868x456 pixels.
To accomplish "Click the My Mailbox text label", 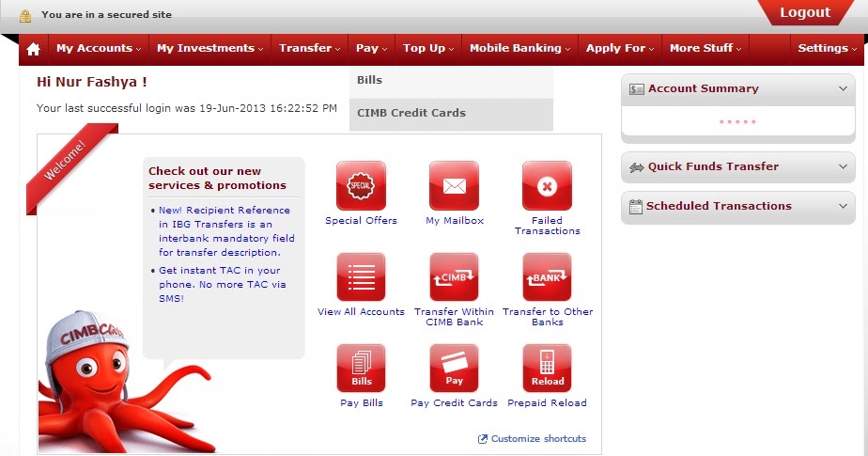I will (455, 221).
